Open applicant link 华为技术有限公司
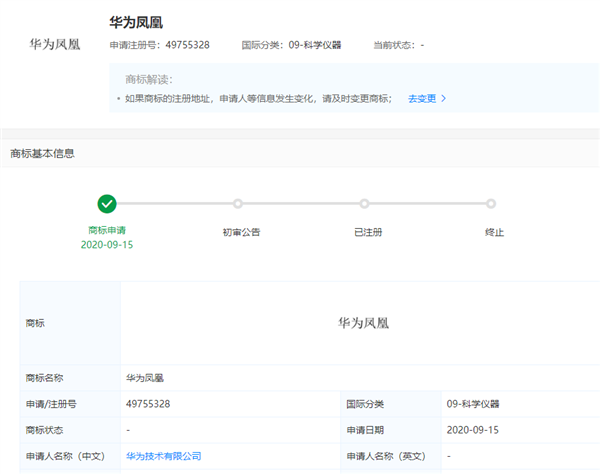The width and height of the screenshot is (600, 474). [x=163, y=456]
